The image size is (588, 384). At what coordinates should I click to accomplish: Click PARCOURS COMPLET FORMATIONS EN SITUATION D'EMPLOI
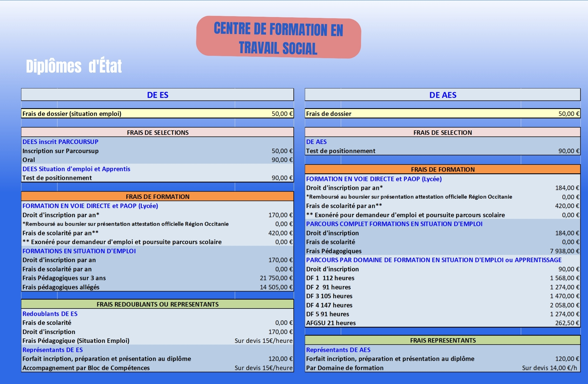pyautogui.click(x=394, y=224)
